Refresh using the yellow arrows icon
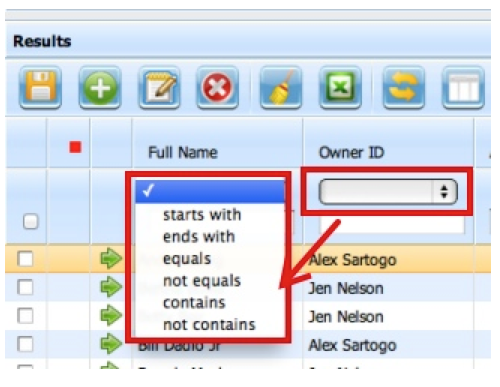 pyautogui.click(x=404, y=87)
